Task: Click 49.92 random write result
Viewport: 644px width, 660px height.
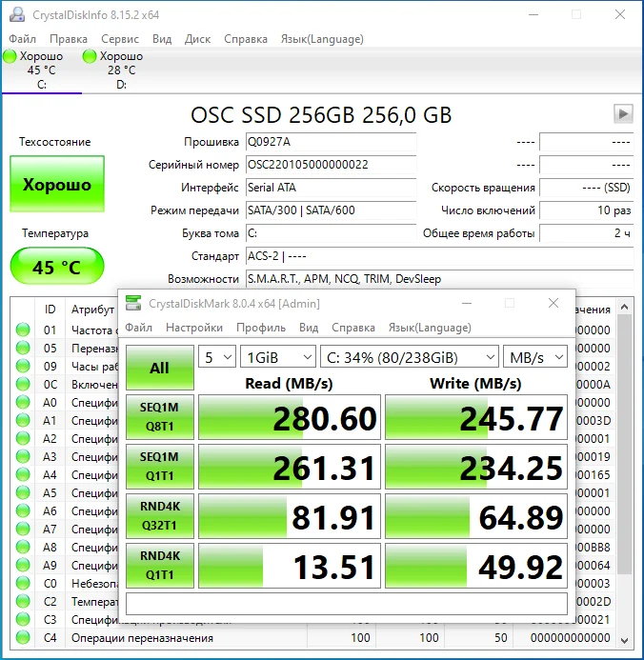Action: tap(476, 566)
